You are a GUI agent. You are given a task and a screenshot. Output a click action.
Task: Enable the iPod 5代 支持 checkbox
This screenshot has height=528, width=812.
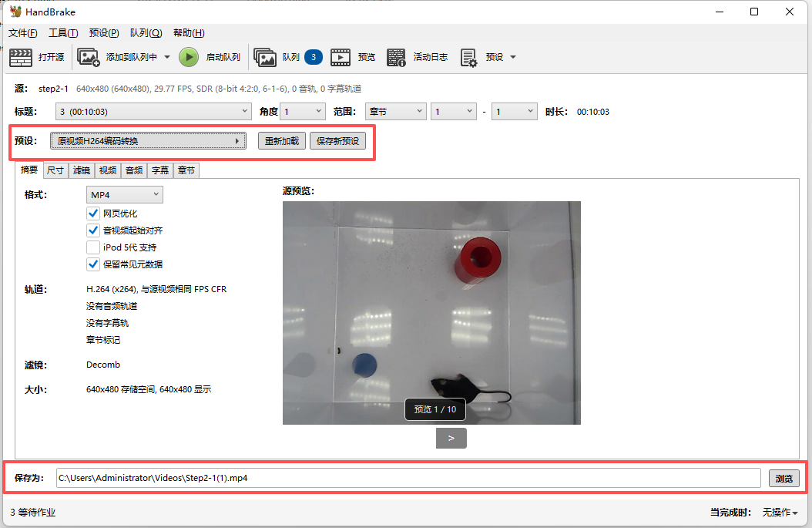coord(93,247)
